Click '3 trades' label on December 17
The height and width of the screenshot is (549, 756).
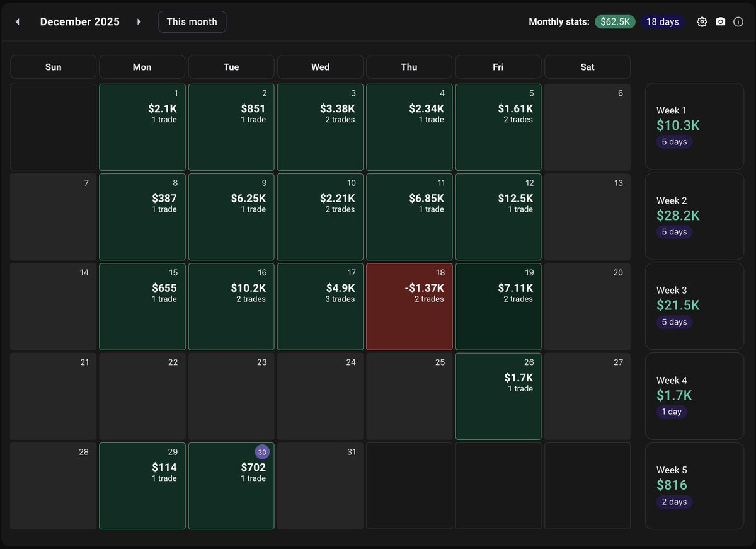click(340, 299)
